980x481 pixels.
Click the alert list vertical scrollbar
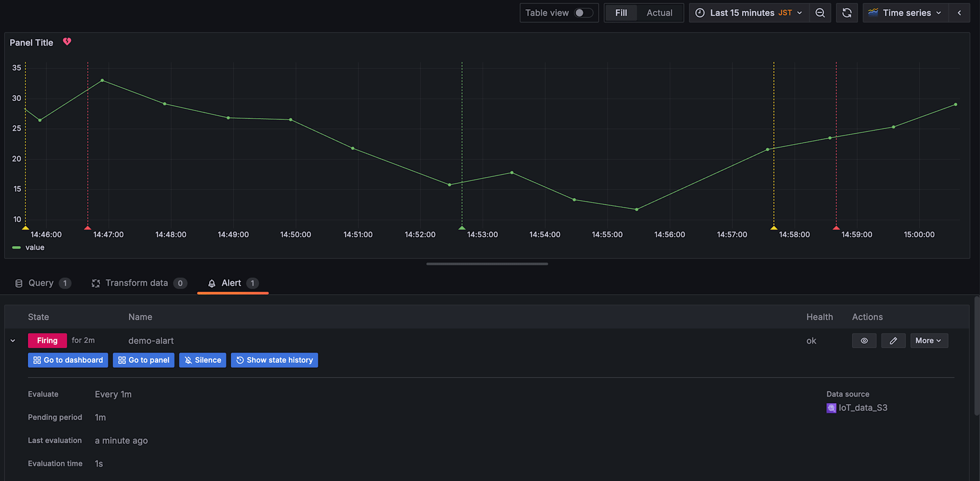[977, 357]
